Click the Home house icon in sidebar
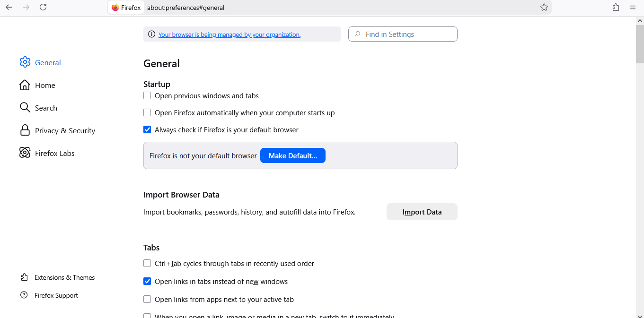 tap(25, 85)
